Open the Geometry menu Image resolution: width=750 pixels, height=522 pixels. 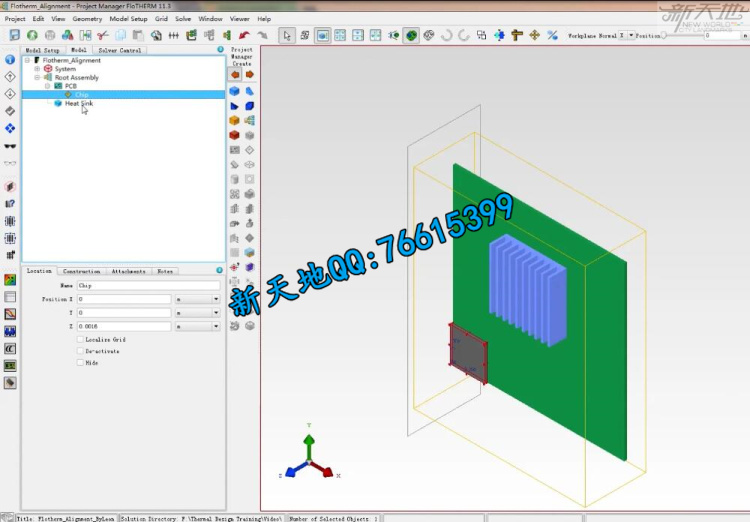(x=87, y=19)
